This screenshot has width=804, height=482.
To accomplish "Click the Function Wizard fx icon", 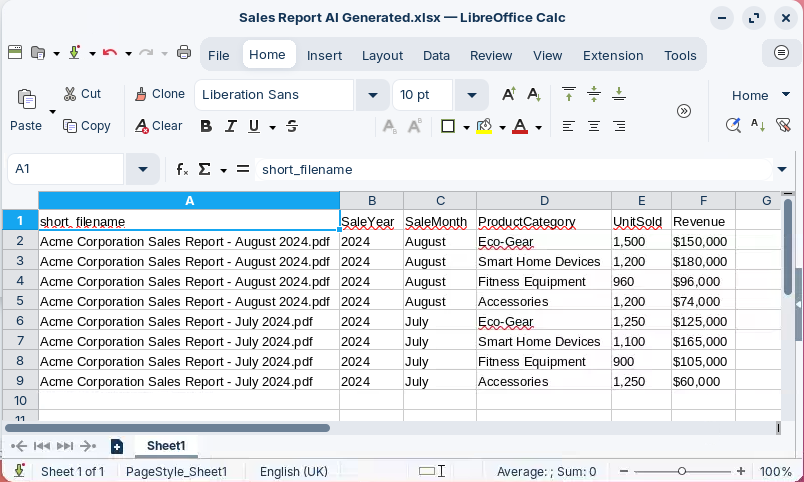I will (182, 169).
